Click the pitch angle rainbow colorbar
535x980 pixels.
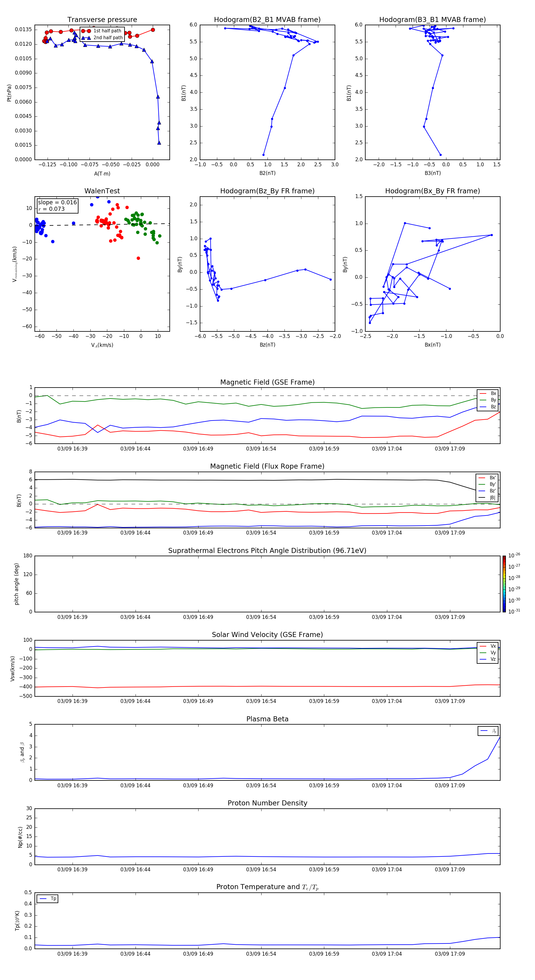pos(504,584)
